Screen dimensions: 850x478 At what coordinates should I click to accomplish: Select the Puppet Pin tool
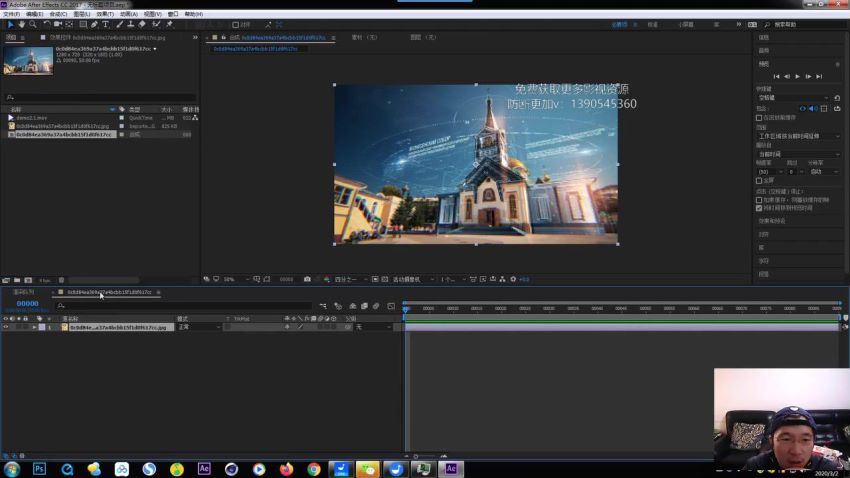point(169,24)
